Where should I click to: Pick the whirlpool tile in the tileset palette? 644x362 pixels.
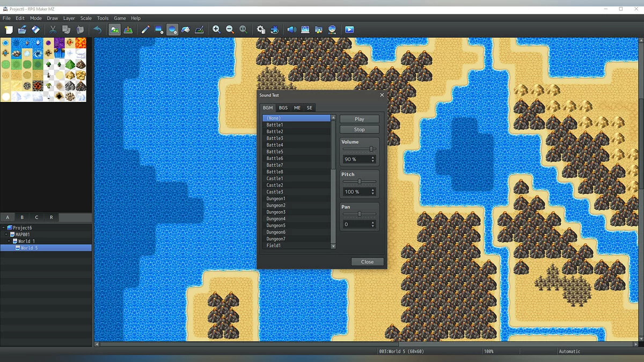tap(38, 54)
